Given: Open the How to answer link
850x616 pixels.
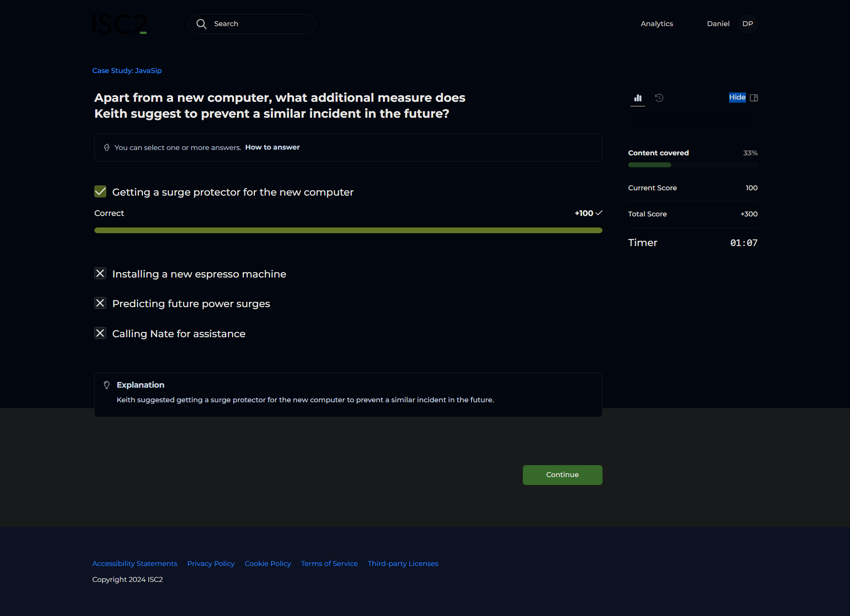Looking at the screenshot, I should (272, 147).
